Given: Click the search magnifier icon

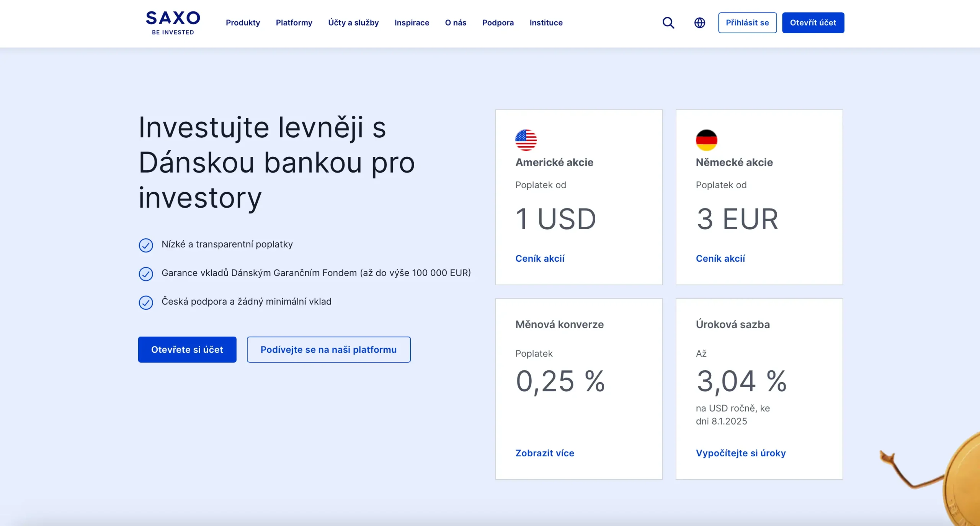Looking at the screenshot, I should click(x=668, y=23).
